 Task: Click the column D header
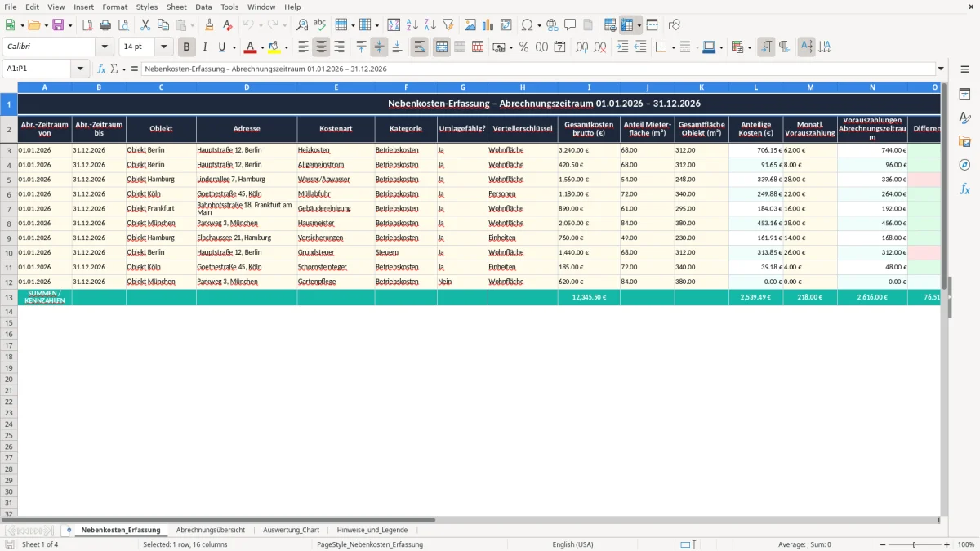tap(247, 87)
